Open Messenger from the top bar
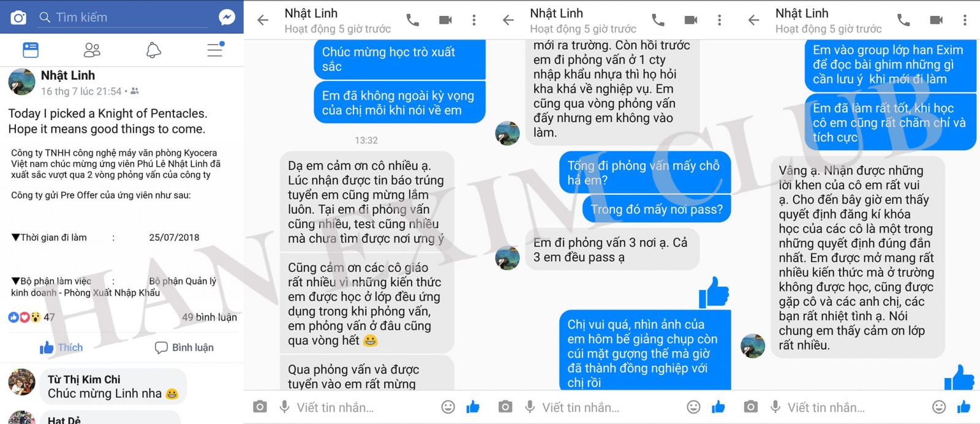The width and height of the screenshot is (980, 424). (x=227, y=17)
